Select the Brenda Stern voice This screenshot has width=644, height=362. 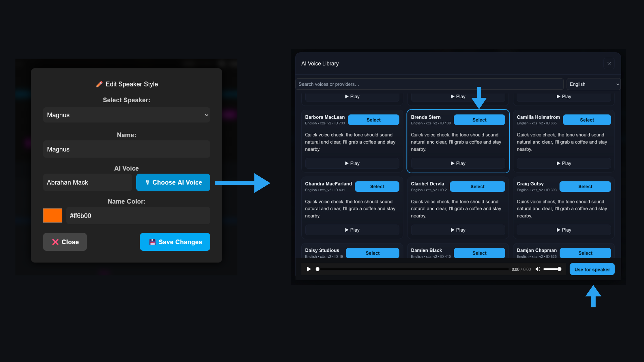pos(479,120)
